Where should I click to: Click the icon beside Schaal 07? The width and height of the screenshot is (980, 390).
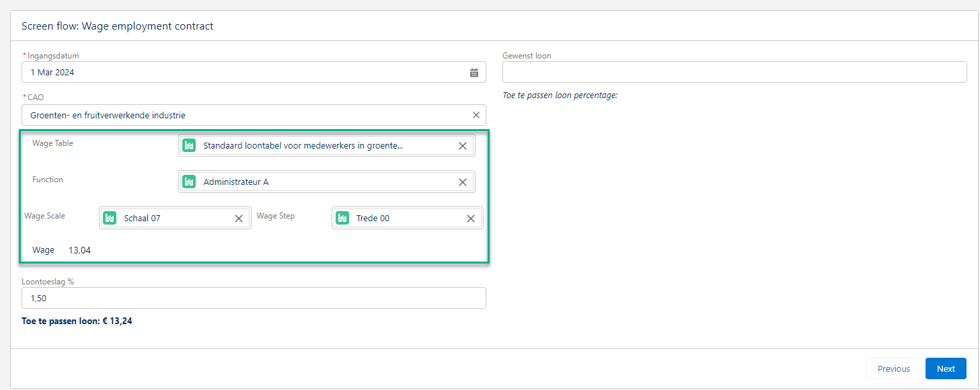point(110,218)
